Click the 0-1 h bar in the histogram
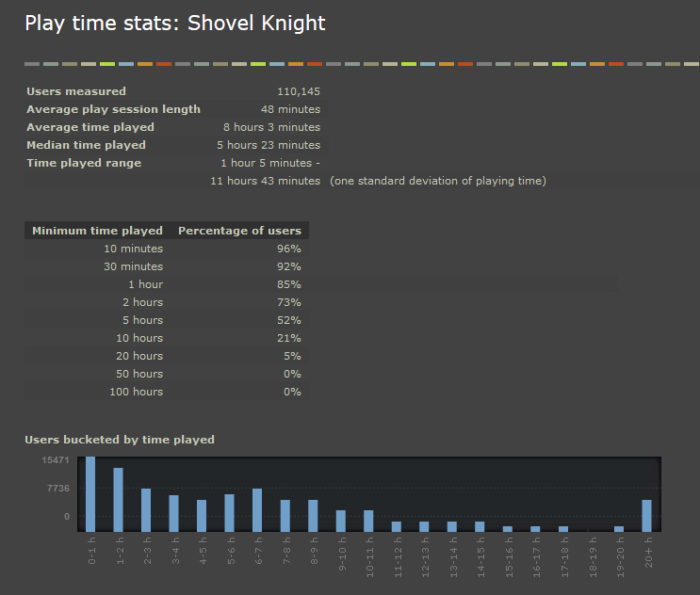700x595 pixels. pyautogui.click(x=90, y=493)
